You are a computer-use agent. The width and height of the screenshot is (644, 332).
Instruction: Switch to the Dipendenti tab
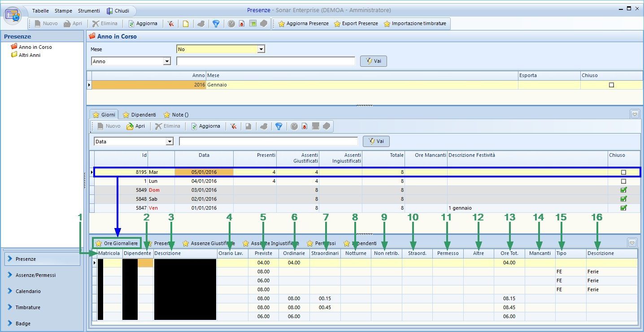(x=139, y=115)
